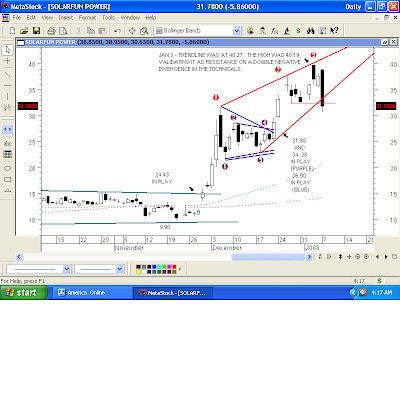Click chart scroll right arrow
Screen dimensions: 400x400
[x=309, y=257]
